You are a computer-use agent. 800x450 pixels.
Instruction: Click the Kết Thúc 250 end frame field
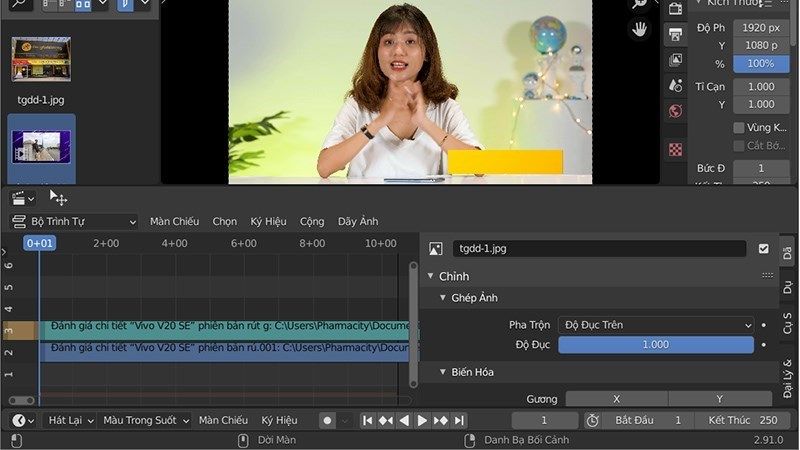pos(742,420)
